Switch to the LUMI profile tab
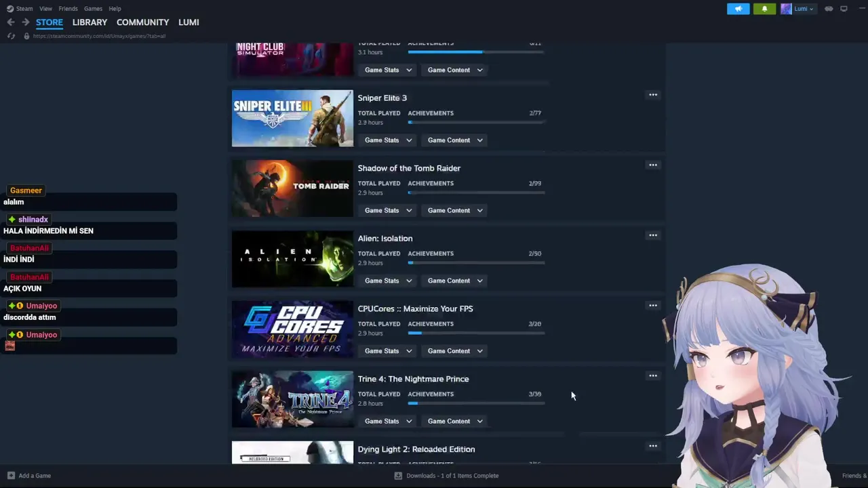Screen dimensions: 868x488 point(189,22)
